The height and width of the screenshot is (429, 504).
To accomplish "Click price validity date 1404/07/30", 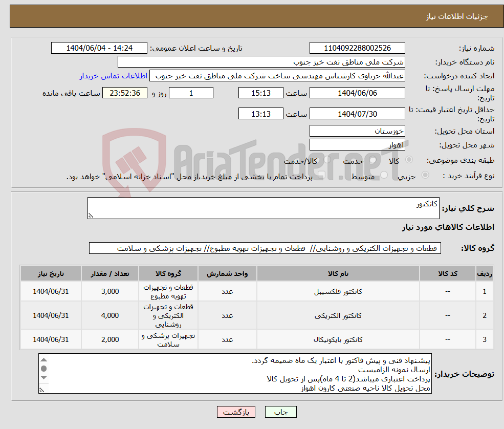I will [x=357, y=114].
